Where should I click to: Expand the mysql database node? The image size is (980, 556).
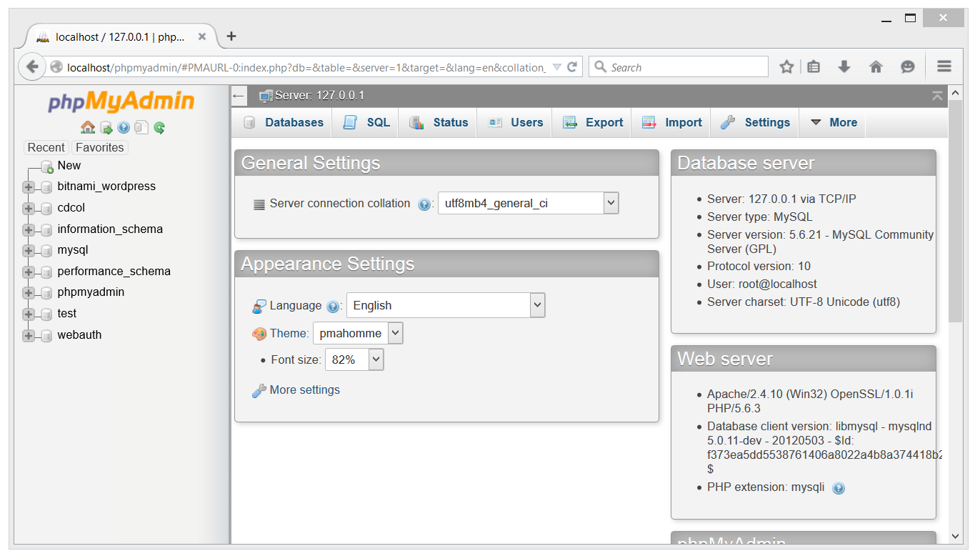pos(28,250)
